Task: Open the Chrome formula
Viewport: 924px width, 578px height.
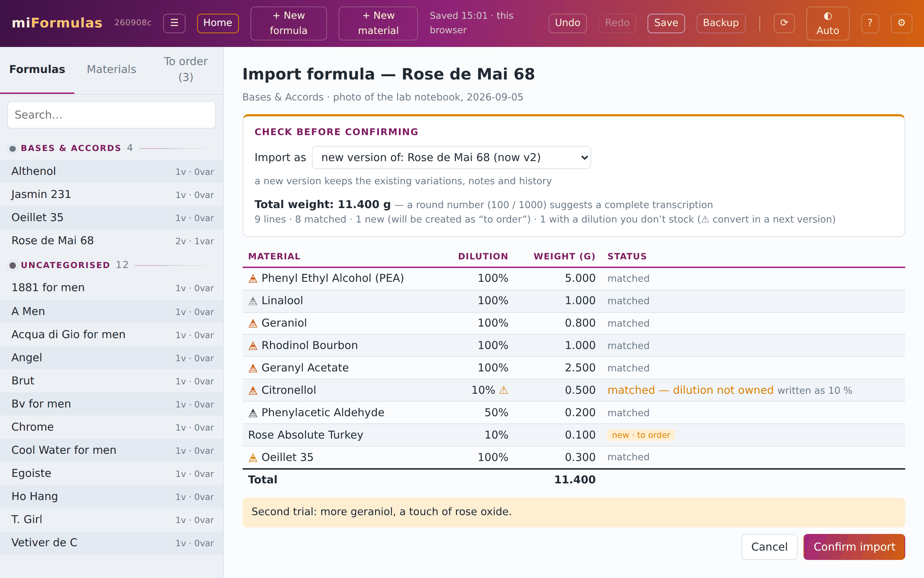Action: click(x=112, y=427)
